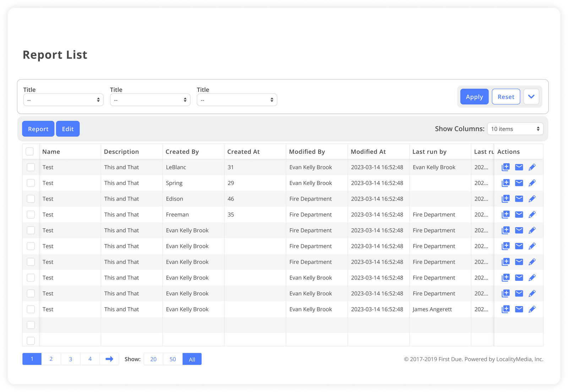Email the James Angerett report
Image resolution: width=568 pixels, height=392 pixels.
tap(519, 309)
